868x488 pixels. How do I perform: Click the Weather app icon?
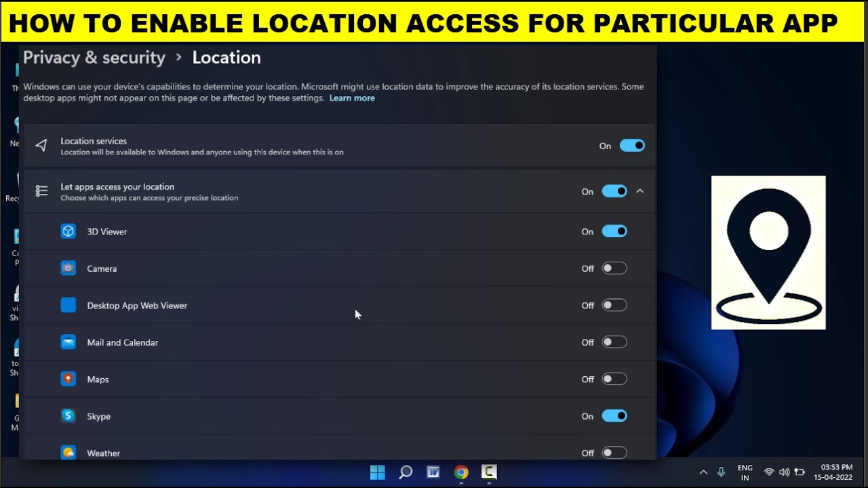click(x=68, y=452)
